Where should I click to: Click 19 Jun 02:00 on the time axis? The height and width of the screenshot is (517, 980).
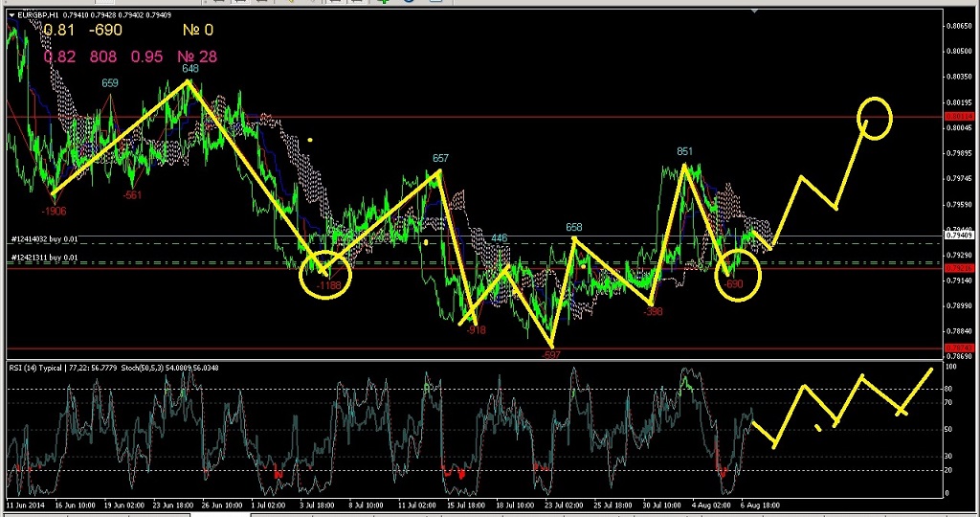(x=123, y=505)
